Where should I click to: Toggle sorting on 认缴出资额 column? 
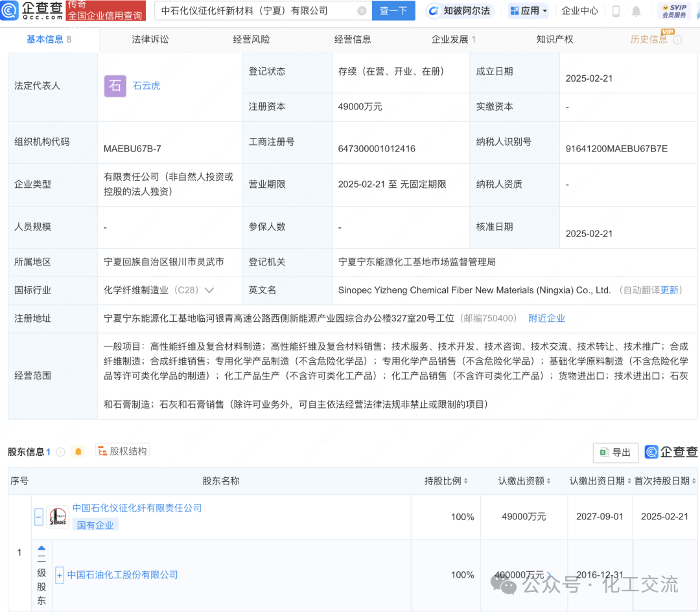550,481
